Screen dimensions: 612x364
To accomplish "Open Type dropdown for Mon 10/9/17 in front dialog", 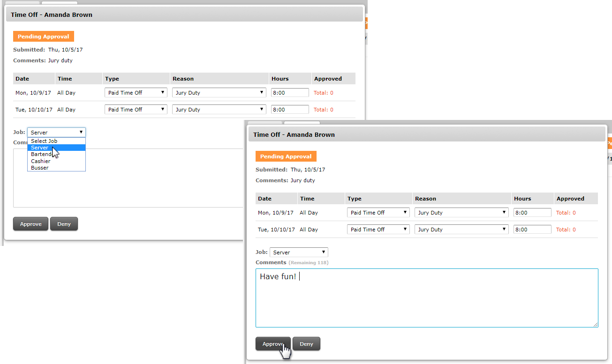I will (x=378, y=213).
